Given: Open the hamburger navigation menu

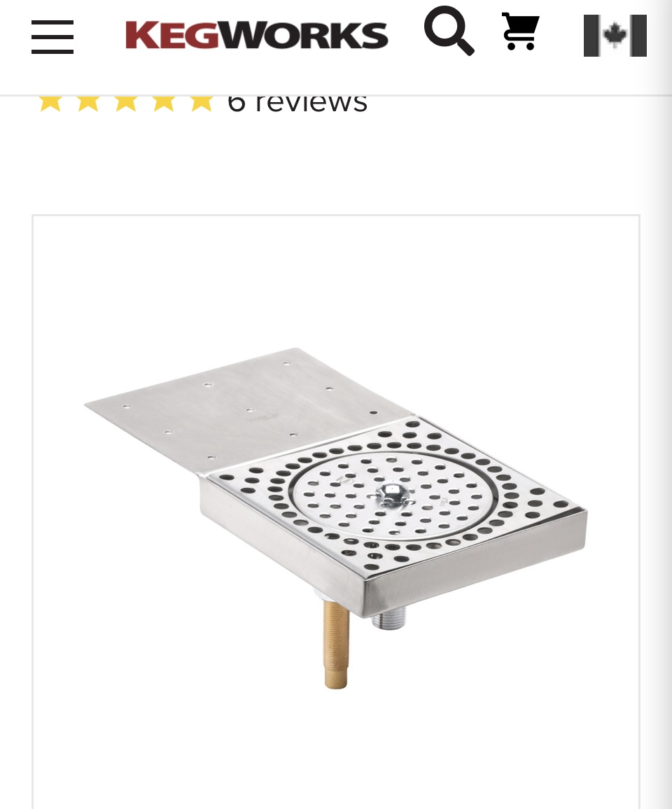Looking at the screenshot, I should (52, 36).
